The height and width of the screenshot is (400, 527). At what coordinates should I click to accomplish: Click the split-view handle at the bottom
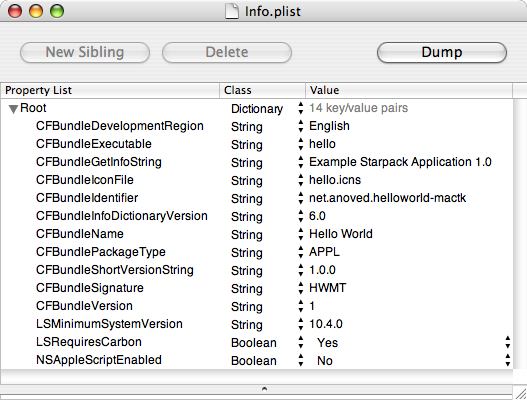coord(264,389)
